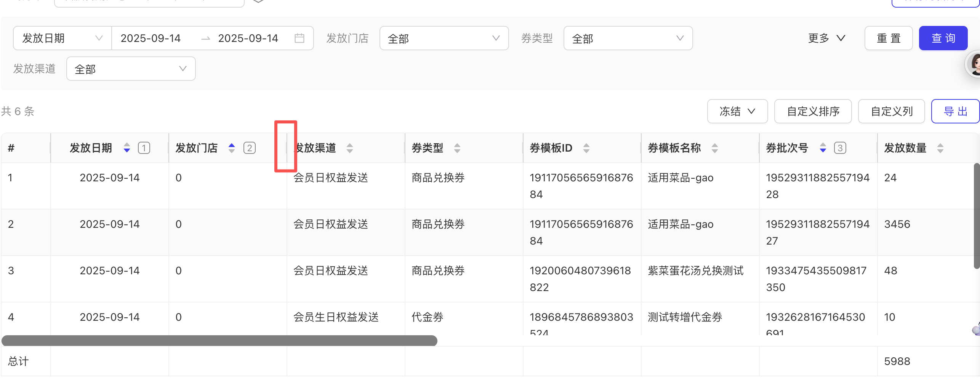Open 自定义排序 settings
This screenshot has width=980, height=384.
[813, 111]
